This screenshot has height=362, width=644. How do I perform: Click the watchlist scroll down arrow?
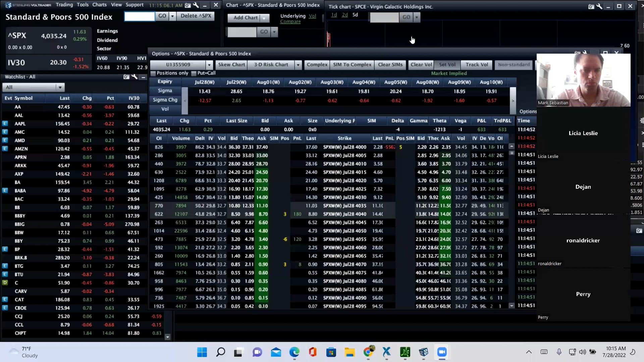point(168,337)
